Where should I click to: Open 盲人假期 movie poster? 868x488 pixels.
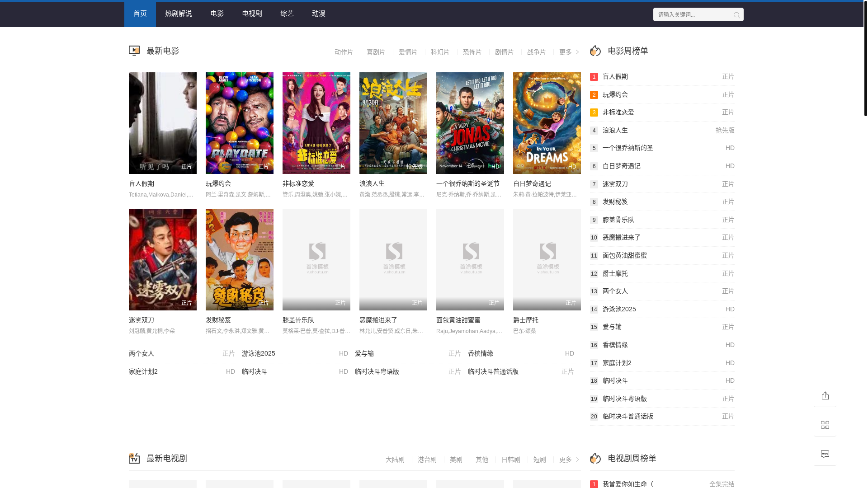click(x=163, y=123)
